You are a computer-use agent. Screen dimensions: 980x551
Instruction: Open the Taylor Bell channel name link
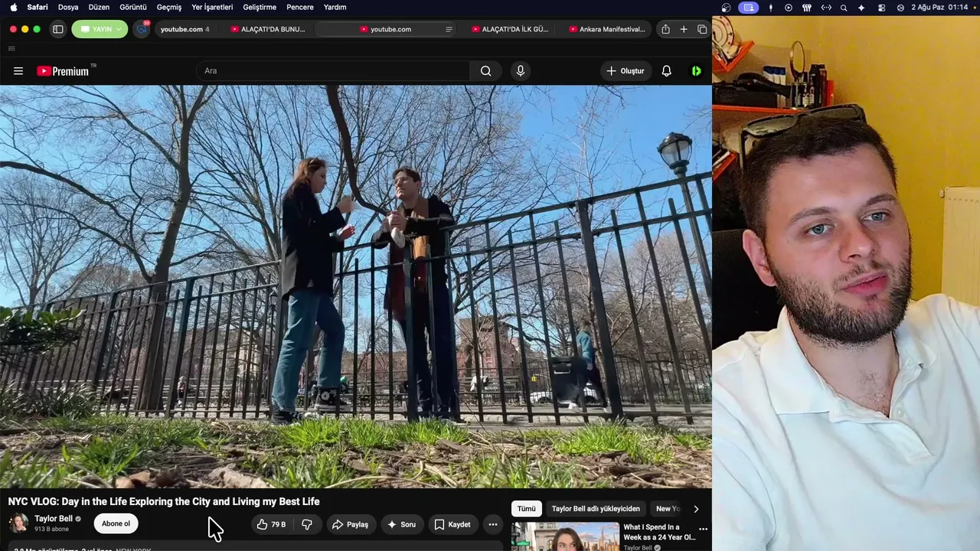pyautogui.click(x=54, y=519)
